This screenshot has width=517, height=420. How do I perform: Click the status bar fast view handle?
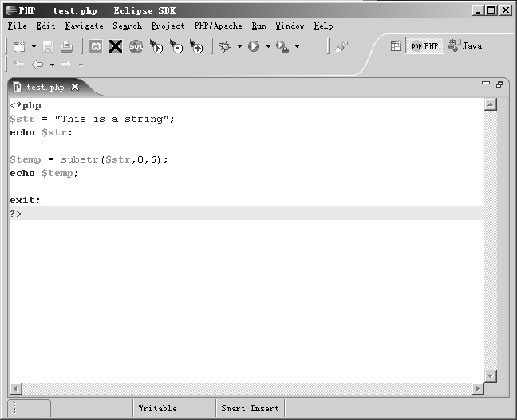14,408
